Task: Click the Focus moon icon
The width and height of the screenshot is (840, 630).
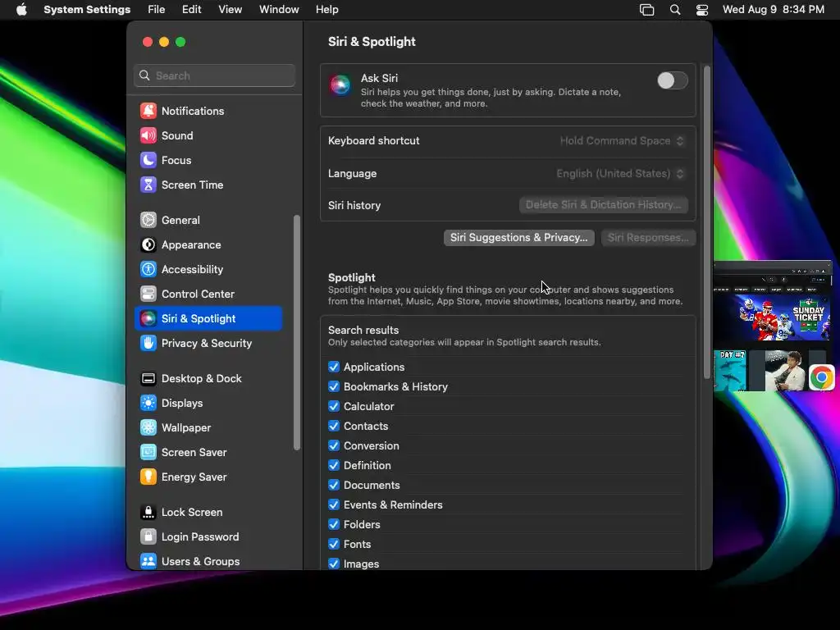Action: pos(148,160)
